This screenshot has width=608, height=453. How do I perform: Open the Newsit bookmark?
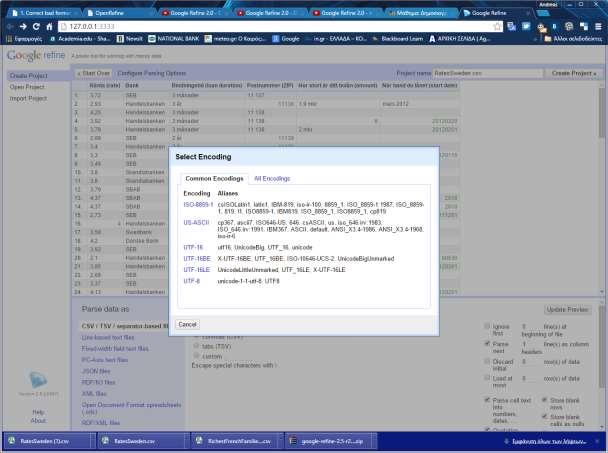point(130,39)
